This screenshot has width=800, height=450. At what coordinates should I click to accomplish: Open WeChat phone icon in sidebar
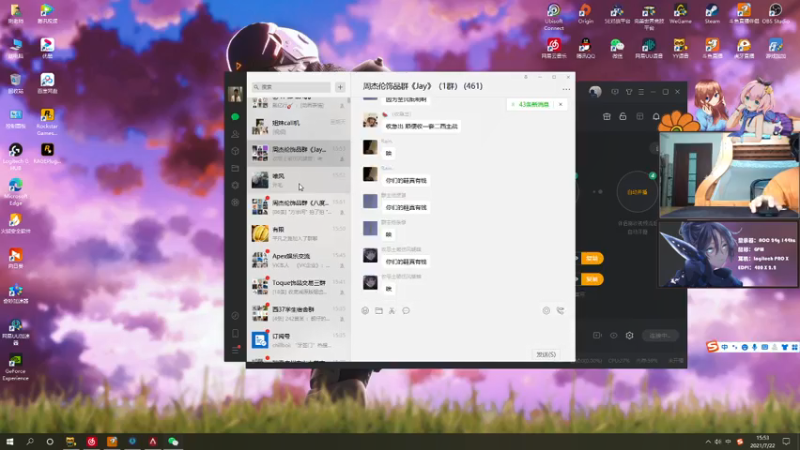coord(235,333)
